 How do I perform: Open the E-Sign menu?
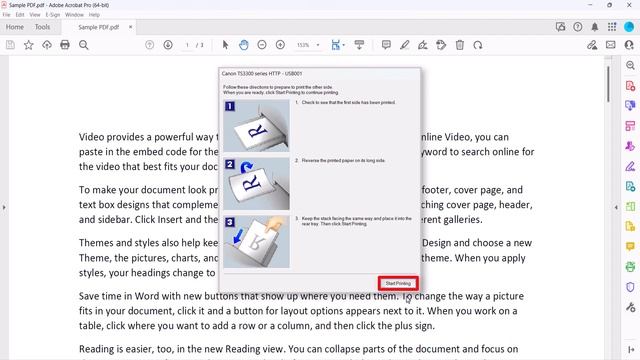[x=53, y=15]
